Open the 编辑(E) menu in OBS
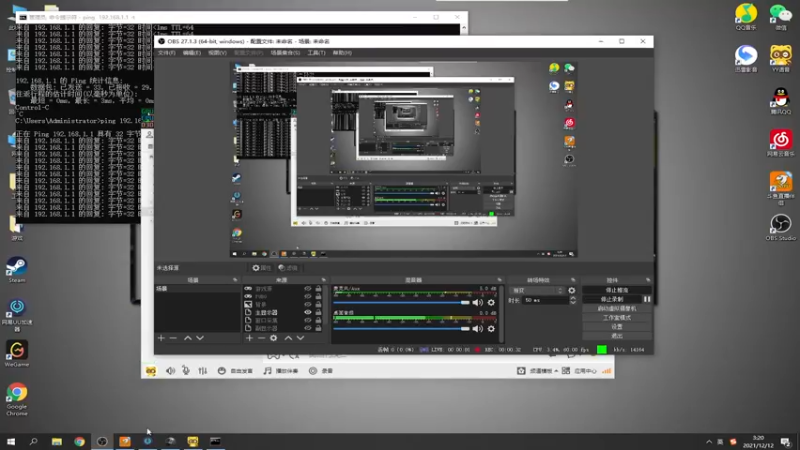Viewport: 800px width, 450px height. [x=192, y=53]
